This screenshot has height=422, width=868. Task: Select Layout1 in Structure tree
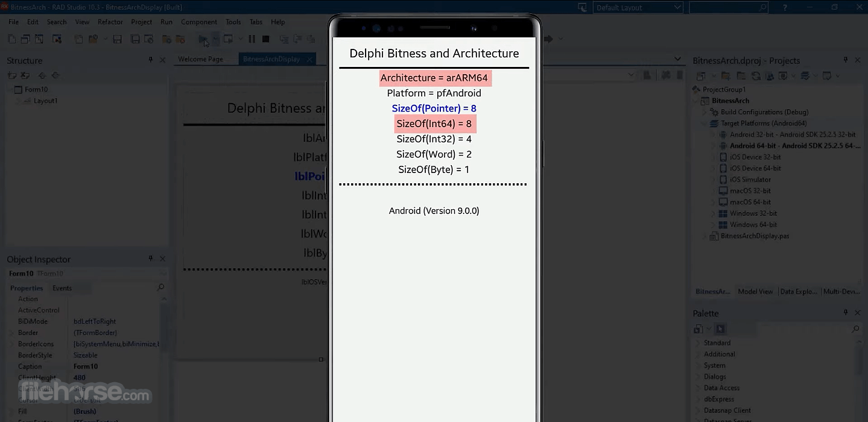click(x=45, y=101)
